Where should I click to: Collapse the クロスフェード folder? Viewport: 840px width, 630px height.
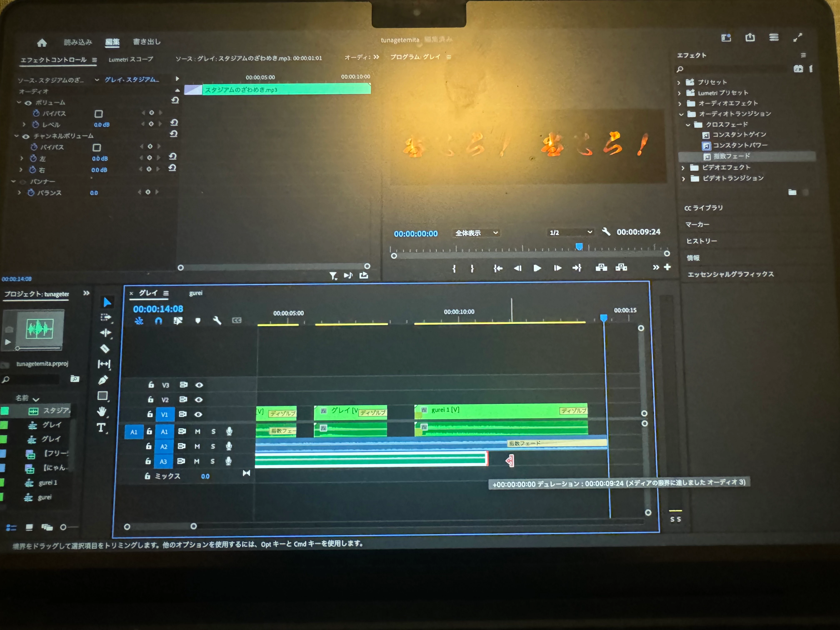click(x=688, y=125)
